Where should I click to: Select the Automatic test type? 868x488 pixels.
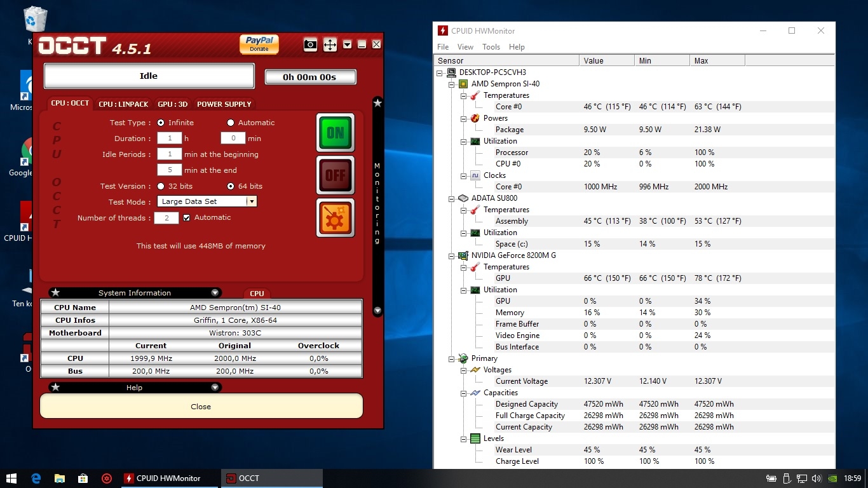(231, 123)
